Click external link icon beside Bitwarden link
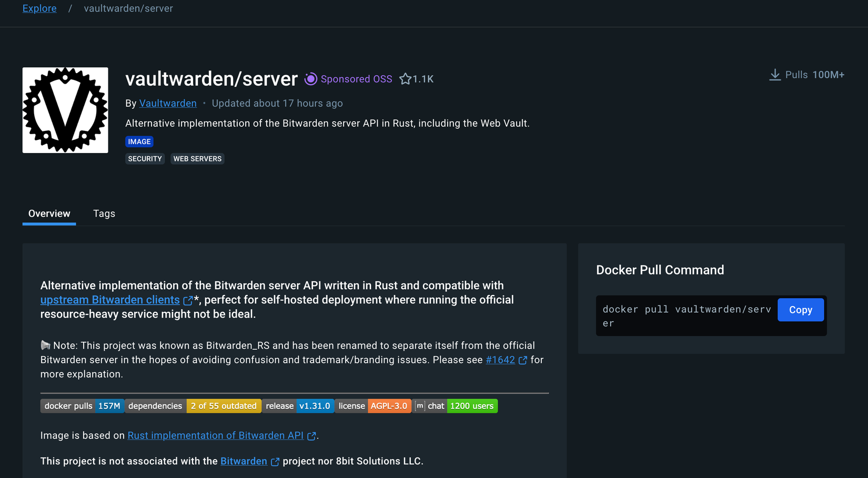868x478 pixels. click(x=275, y=462)
